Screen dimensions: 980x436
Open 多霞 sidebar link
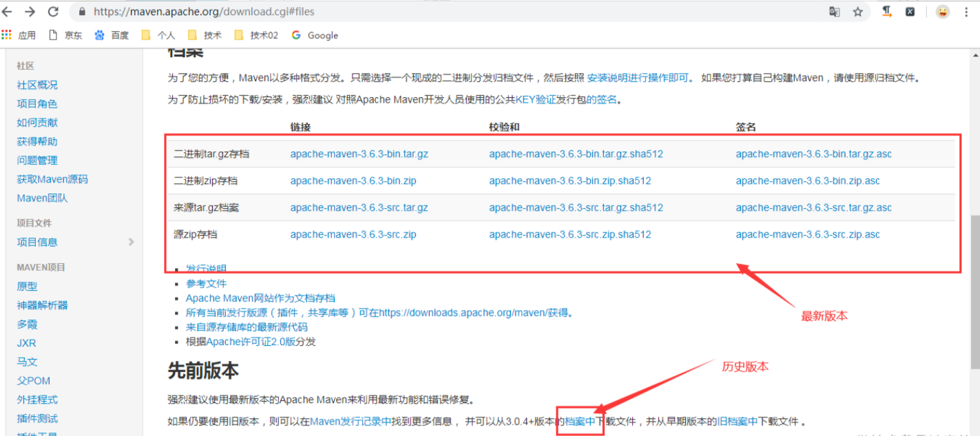coord(27,324)
